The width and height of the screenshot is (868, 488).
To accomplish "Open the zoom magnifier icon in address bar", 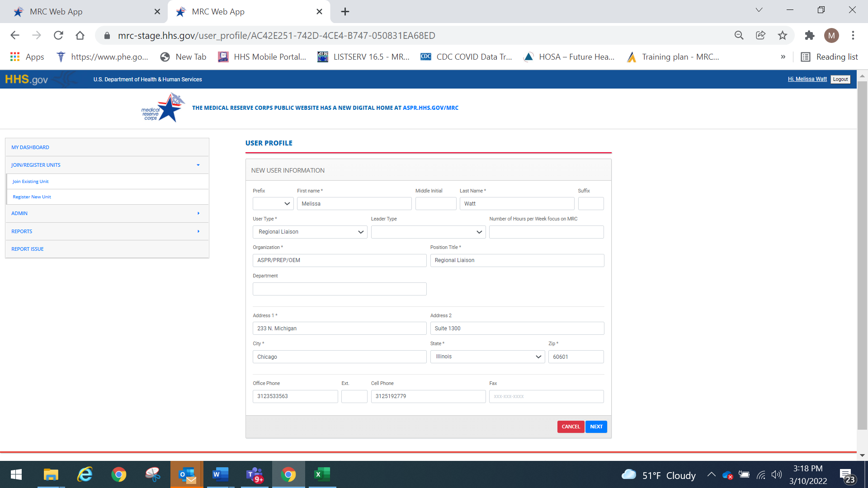I will [739, 35].
